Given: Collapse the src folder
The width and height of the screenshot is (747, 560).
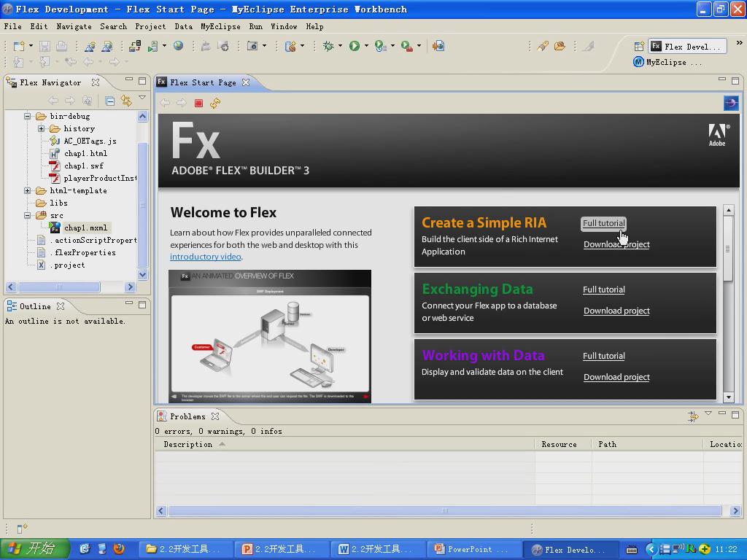Looking at the screenshot, I should pyautogui.click(x=27, y=215).
